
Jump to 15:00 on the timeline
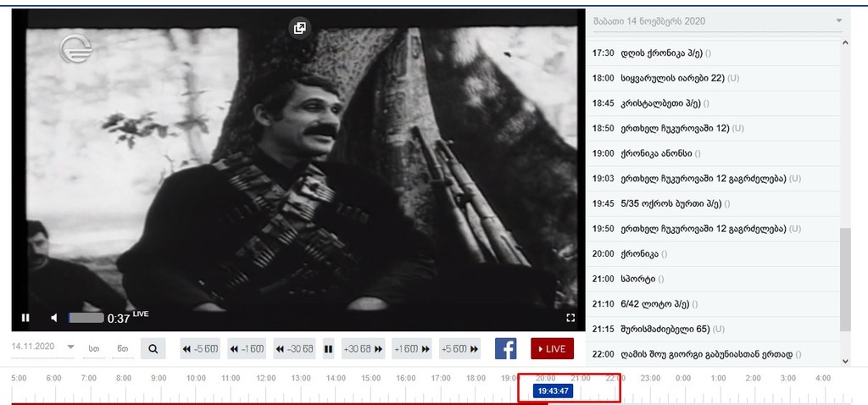point(371,378)
